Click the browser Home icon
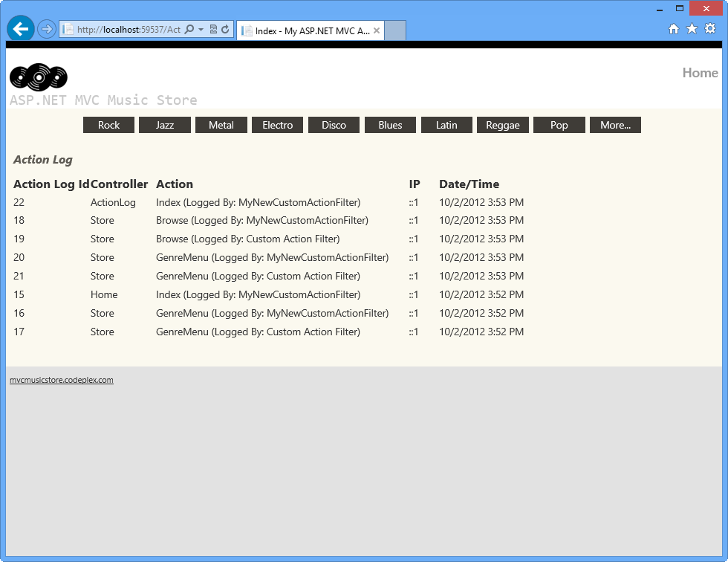728x562 pixels. pyautogui.click(x=673, y=28)
